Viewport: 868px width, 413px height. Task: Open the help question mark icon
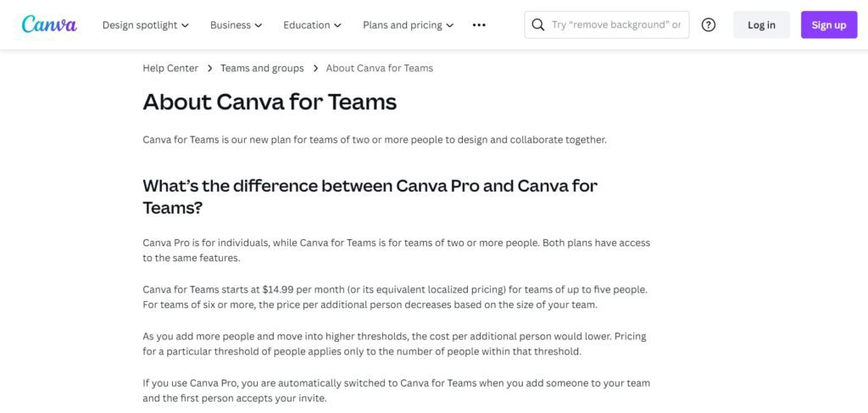coord(708,25)
